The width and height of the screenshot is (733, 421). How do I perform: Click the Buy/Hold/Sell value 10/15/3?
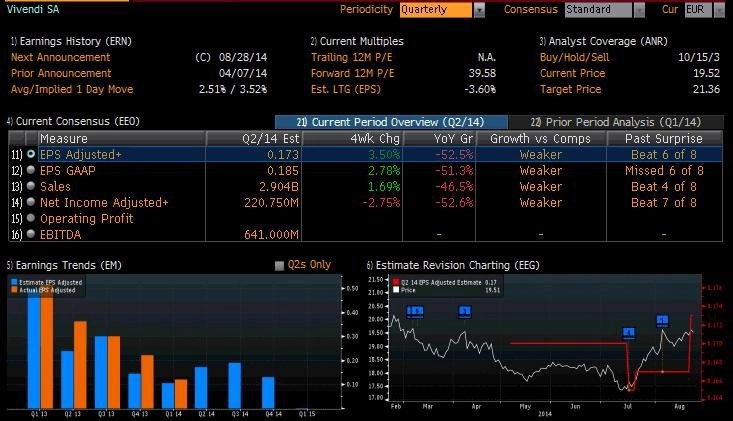(x=699, y=57)
